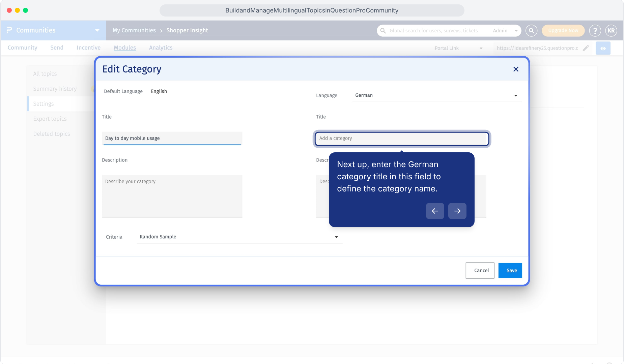624x364 pixels.
Task: Open the German language dropdown
Action: (x=437, y=95)
